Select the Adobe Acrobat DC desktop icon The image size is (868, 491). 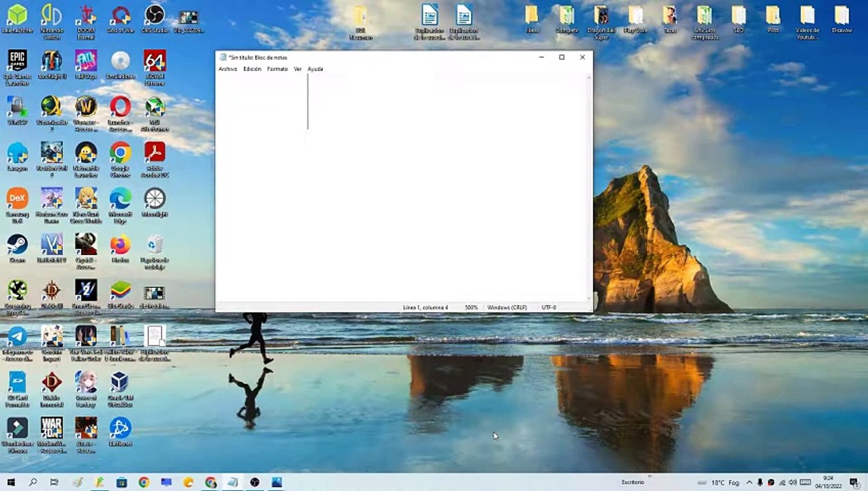[155, 159]
